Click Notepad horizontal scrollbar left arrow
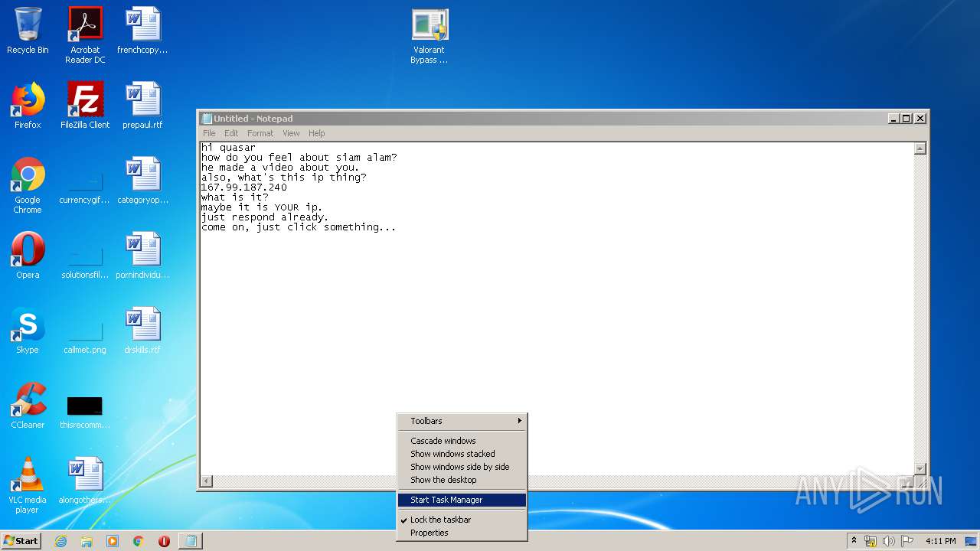 pyautogui.click(x=207, y=481)
